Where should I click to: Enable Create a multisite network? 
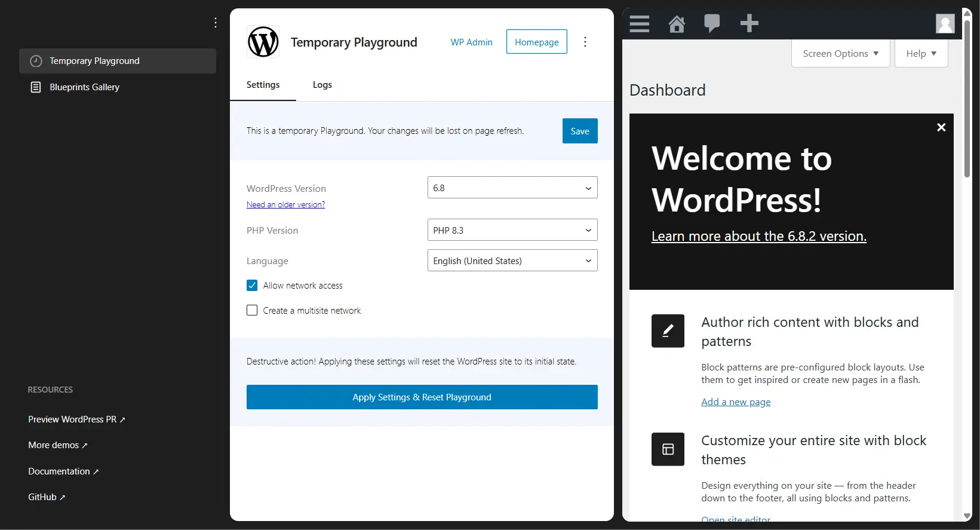point(252,311)
